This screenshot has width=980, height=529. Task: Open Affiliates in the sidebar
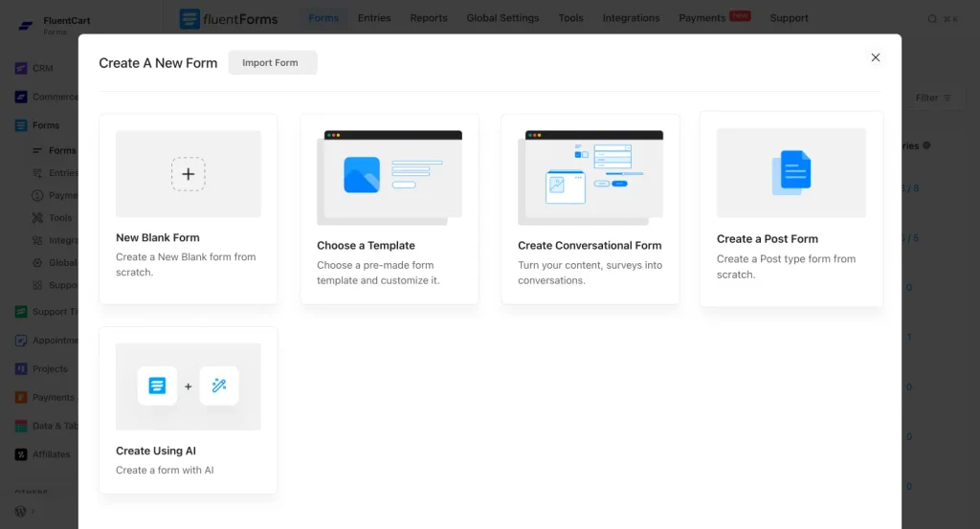(x=42, y=454)
